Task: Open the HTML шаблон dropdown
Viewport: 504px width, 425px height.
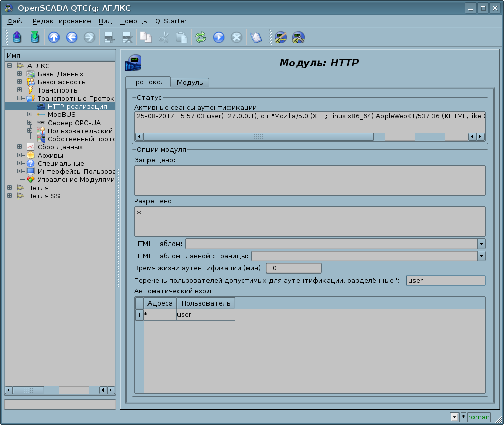Action: point(481,244)
